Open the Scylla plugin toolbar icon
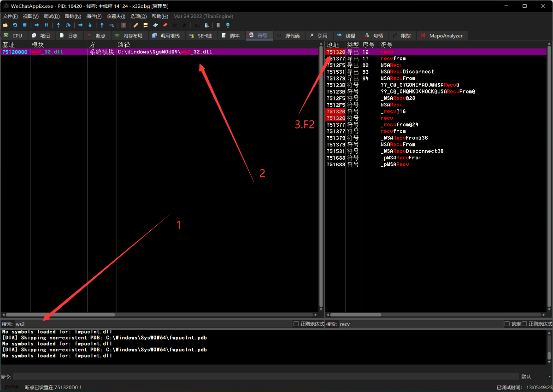 tap(124, 25)
